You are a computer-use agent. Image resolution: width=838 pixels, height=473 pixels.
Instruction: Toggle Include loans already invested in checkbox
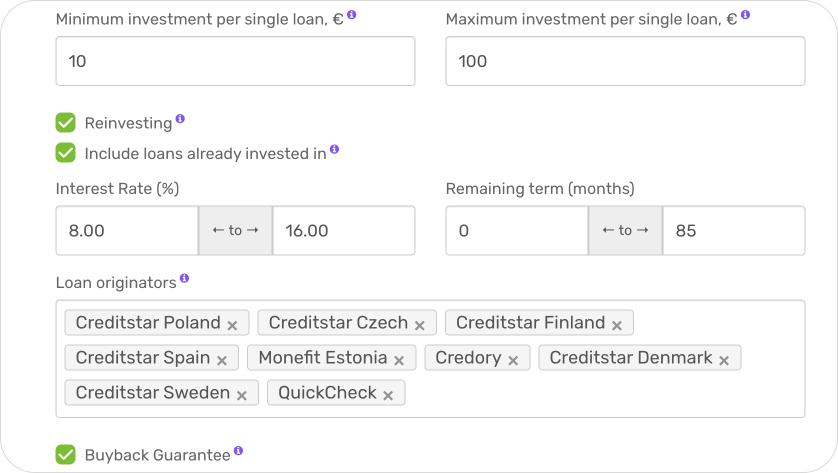point(66,153)
